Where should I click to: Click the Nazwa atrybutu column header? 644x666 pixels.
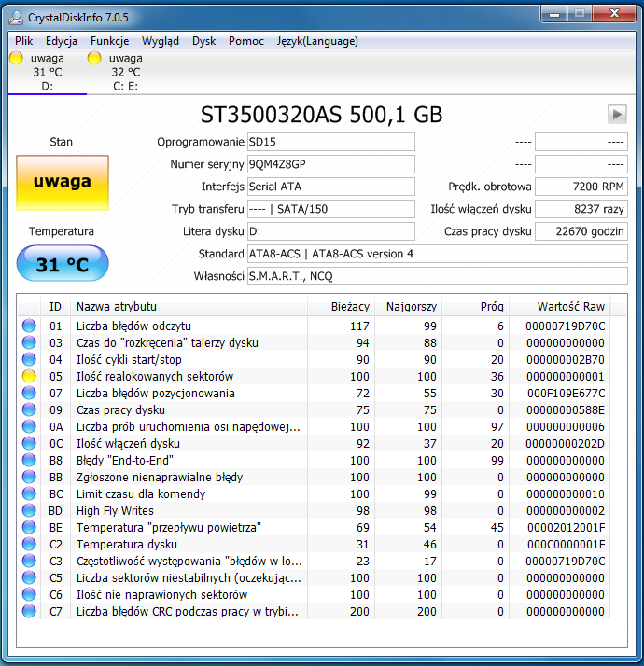pyautogui.click(x=189, y=306)
